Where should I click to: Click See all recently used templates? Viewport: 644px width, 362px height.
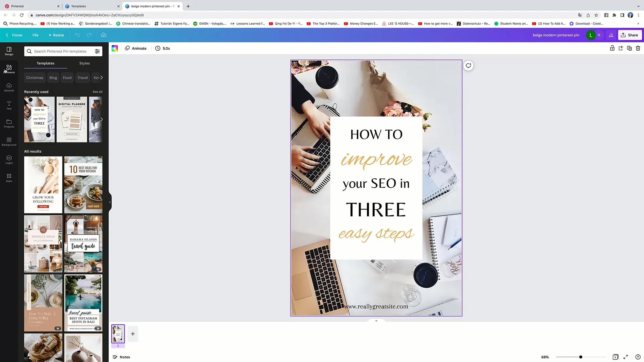pyautogui.click(x=98, y=92)
